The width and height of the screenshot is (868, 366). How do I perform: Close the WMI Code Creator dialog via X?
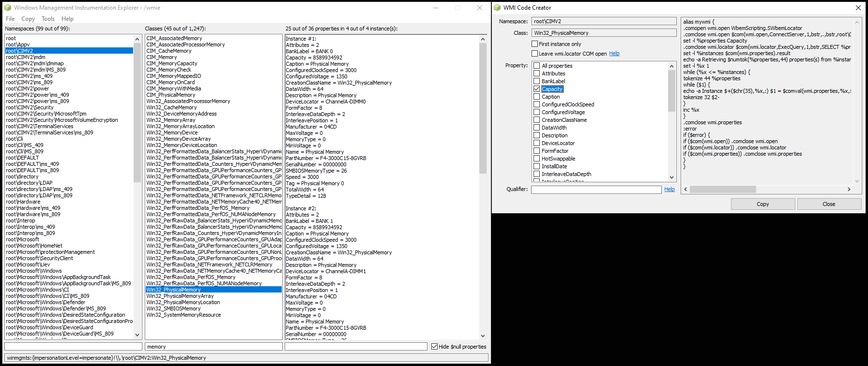click(858, 8)
